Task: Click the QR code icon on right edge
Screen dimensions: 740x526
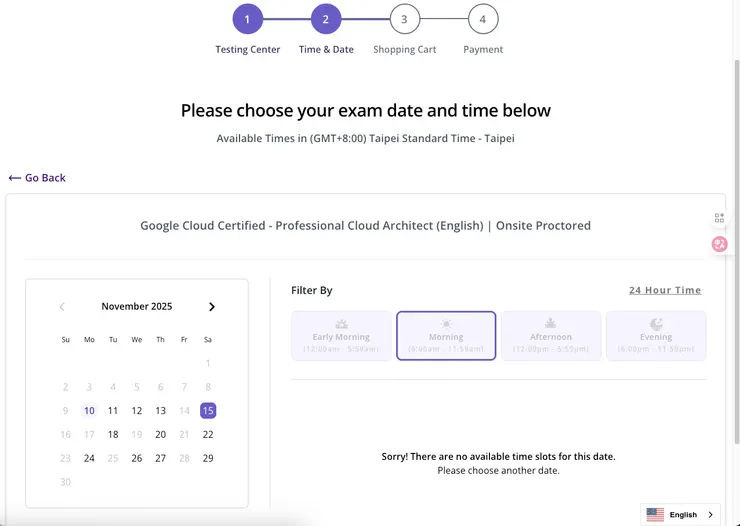Action: pyautogui.click(x=719, y=217)
